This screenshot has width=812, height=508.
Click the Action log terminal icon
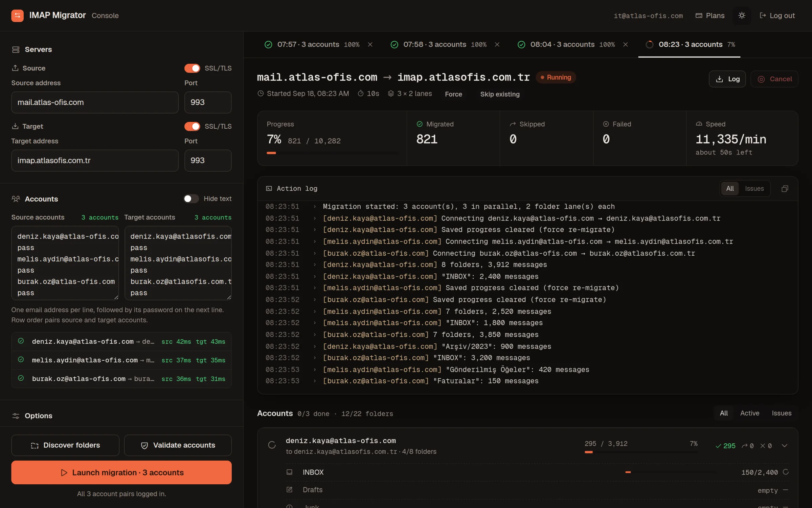click(269, 189)
